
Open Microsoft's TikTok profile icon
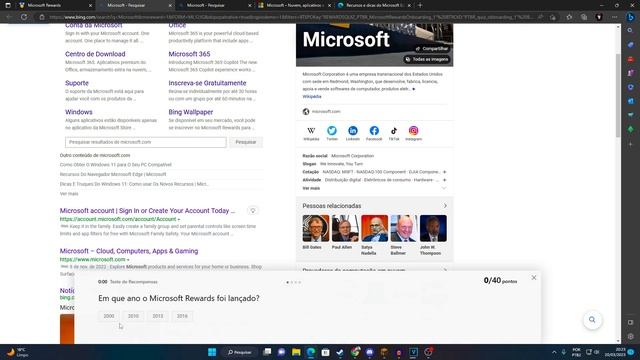coord(394,131)
